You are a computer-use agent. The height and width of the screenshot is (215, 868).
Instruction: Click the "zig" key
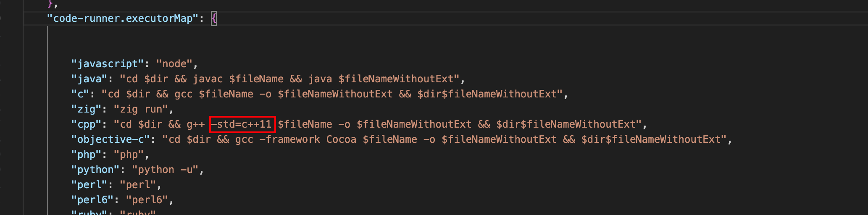(x=86, y=109)
